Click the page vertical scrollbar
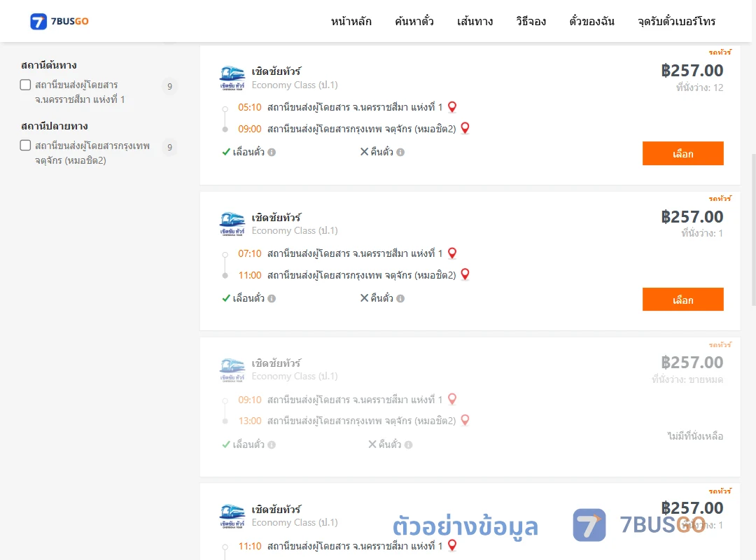Image resolution: width=756 pixels, height=560 pixels. pos(754,230)
